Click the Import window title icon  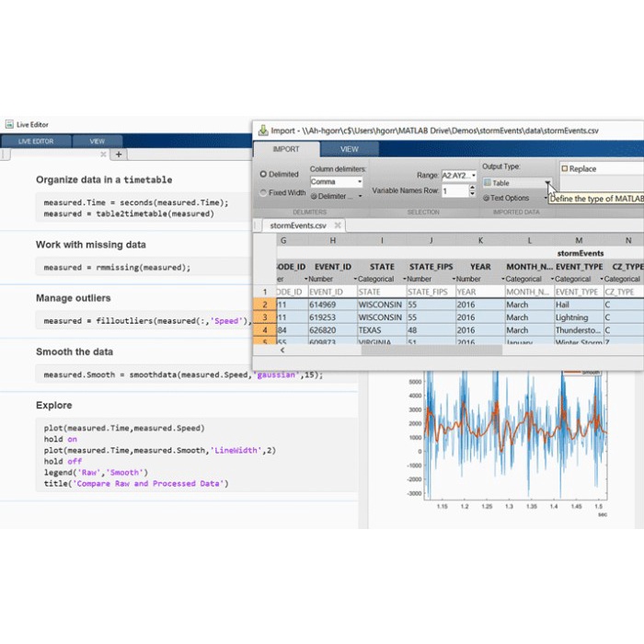(262, 131)
